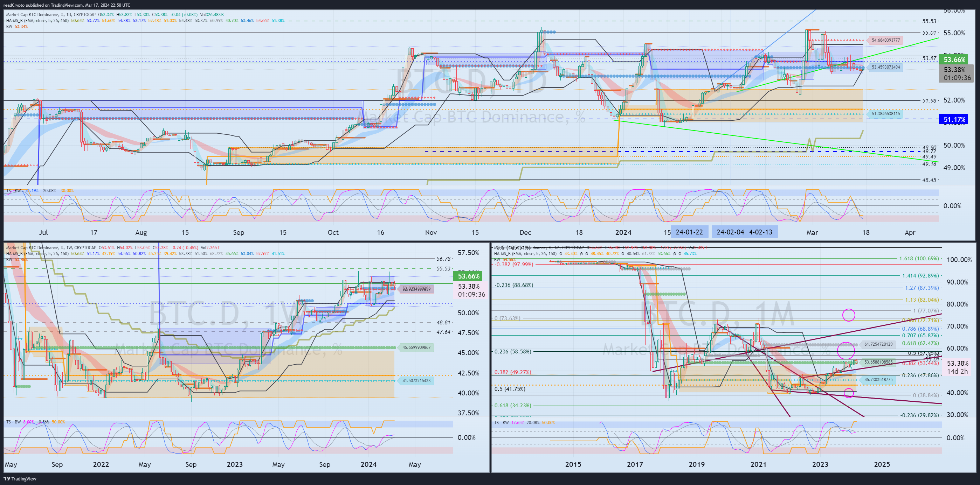Screen dimensions: 980x485
Task: Select the 0.236 (58.58%) Fibonacci label
Action: (x=513, y=351)
